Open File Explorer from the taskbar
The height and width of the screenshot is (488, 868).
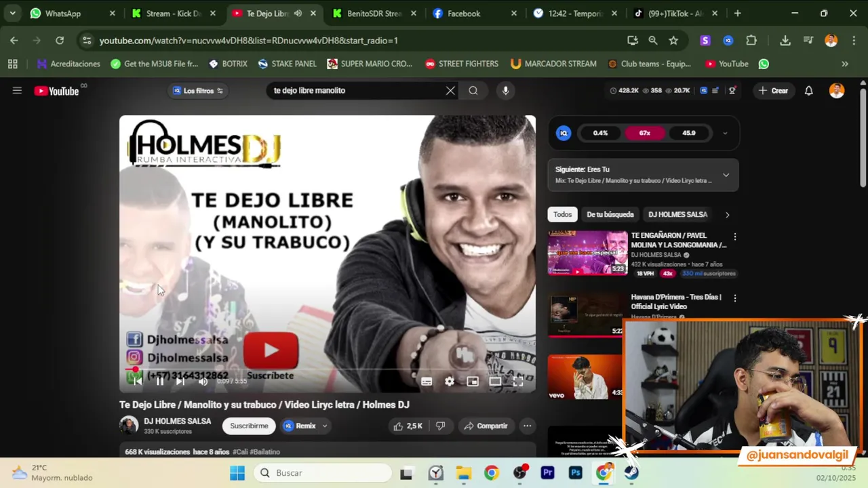[464, 473]
